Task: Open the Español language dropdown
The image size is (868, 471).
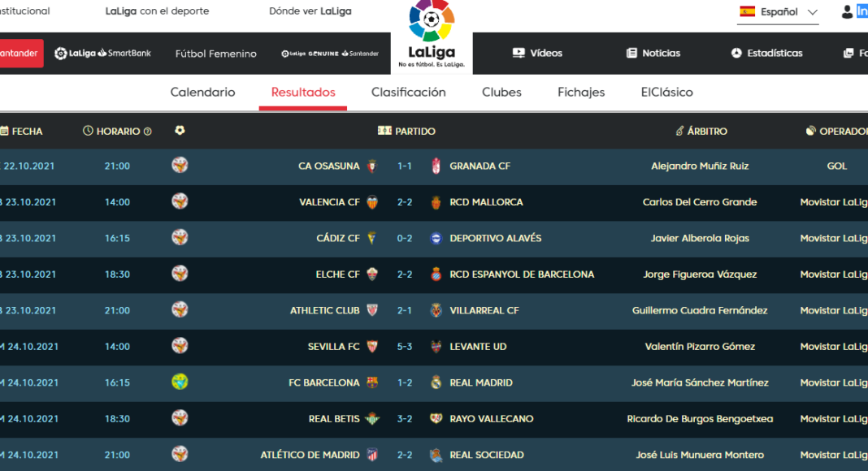Action: (x=778, y=12)
